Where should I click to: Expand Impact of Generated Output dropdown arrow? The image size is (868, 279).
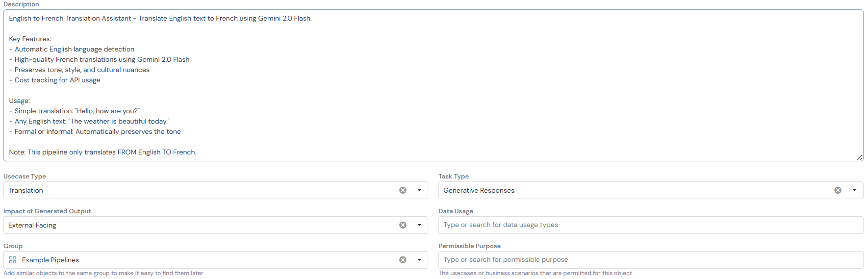[419, 225]
